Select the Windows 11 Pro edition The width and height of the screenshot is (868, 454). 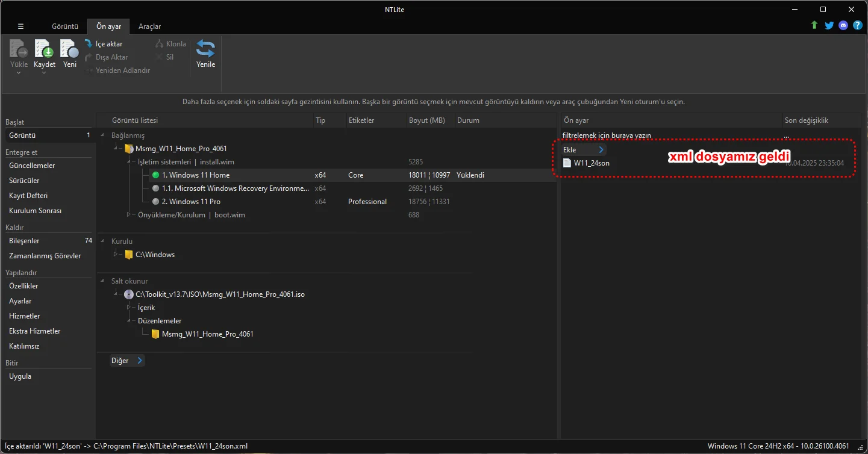pos(191,202)
